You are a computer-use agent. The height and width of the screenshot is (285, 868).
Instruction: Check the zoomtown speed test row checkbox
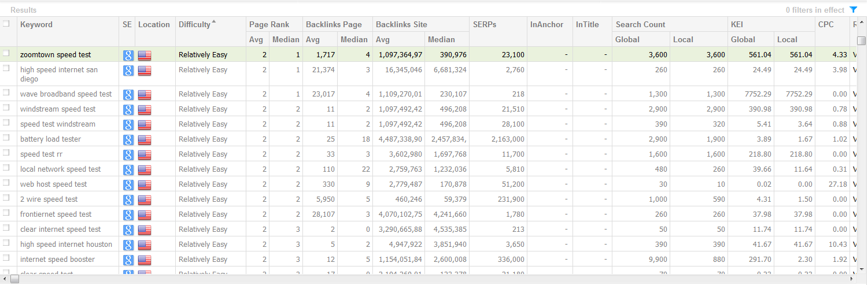(x=6, y=53)
